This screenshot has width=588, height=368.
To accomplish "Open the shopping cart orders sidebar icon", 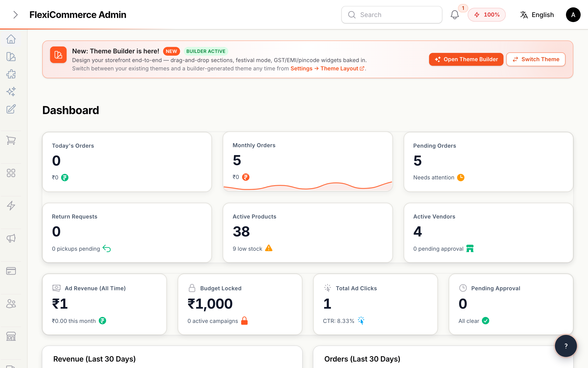I will pyautogui.click(x=11, y=141).
